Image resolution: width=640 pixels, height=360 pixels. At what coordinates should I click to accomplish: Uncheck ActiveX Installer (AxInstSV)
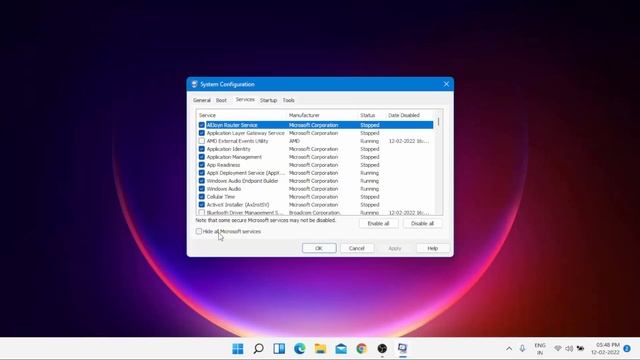[x=202, y=204]
